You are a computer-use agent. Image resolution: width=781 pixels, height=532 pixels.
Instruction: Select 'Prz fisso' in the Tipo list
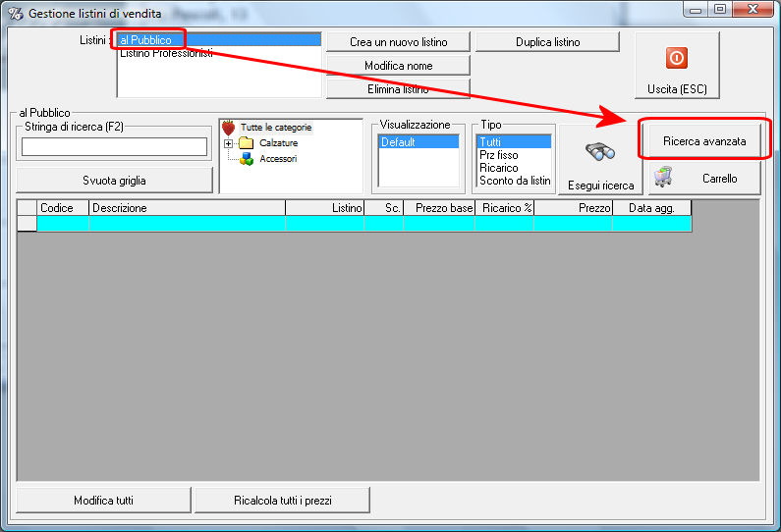pyautogui.click(x=514, y=155)
